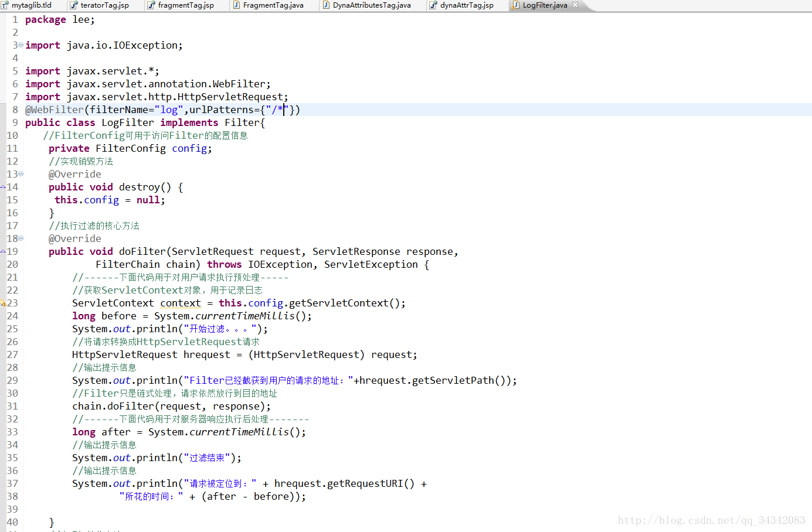Open the teratorTag.jsp editor tab
This screenshot has height=532, width=812.
[100, 5]
